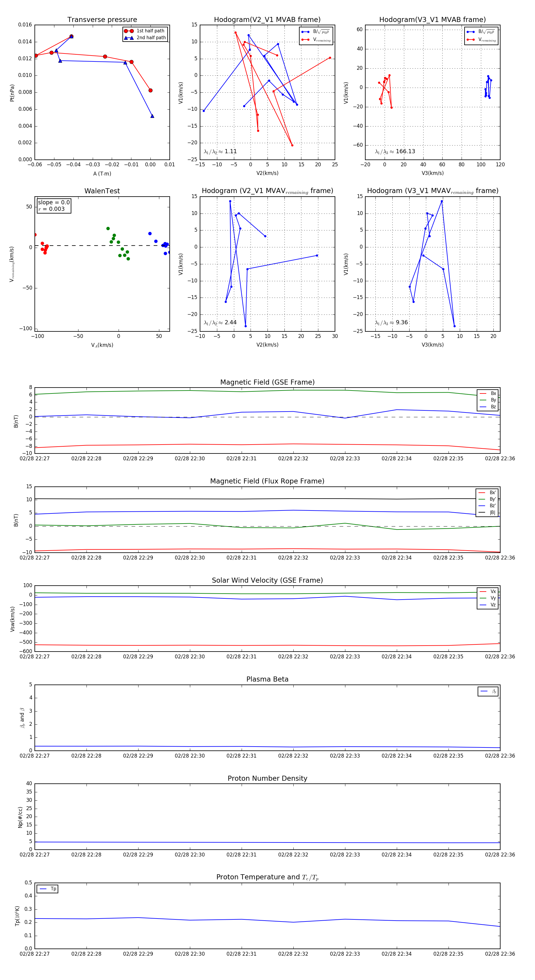
Task: Select V_remaining legend entry in V2_V1 MVAB hodogram
Action: tap(316, 39)
